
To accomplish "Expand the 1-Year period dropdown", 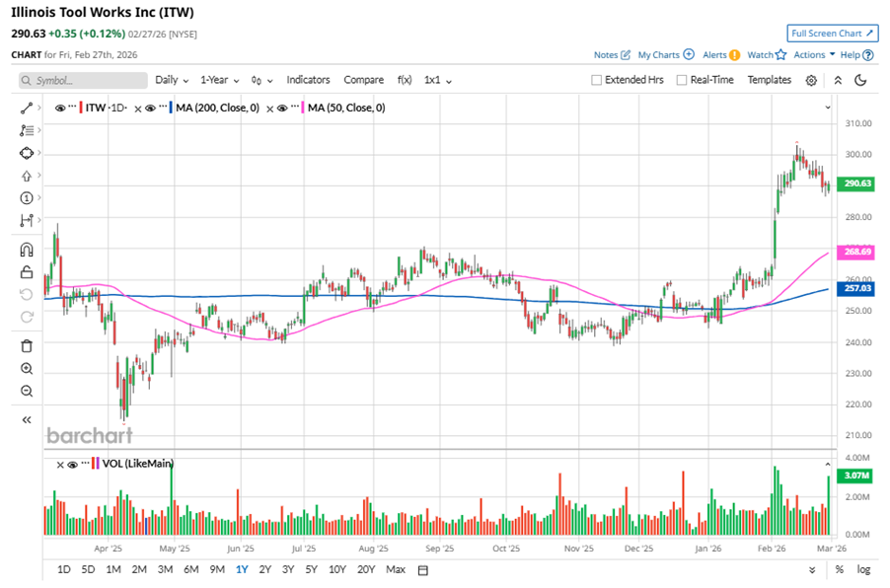I will point(221,80).
